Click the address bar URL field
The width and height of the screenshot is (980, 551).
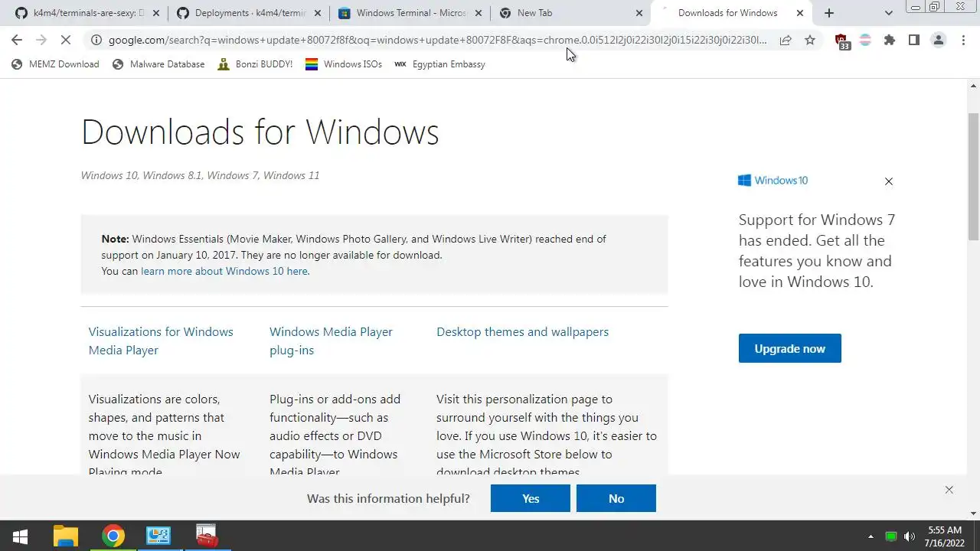coord(437,40)
